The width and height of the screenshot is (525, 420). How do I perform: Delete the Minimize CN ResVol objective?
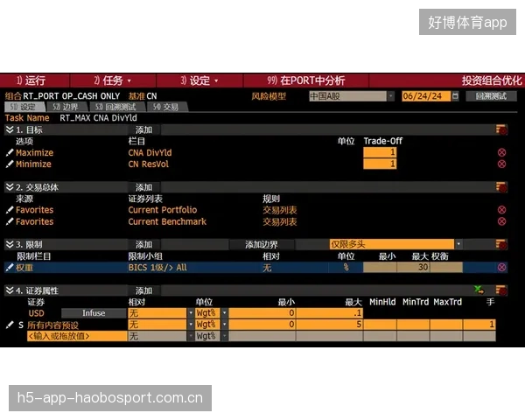tap(501, 164)
